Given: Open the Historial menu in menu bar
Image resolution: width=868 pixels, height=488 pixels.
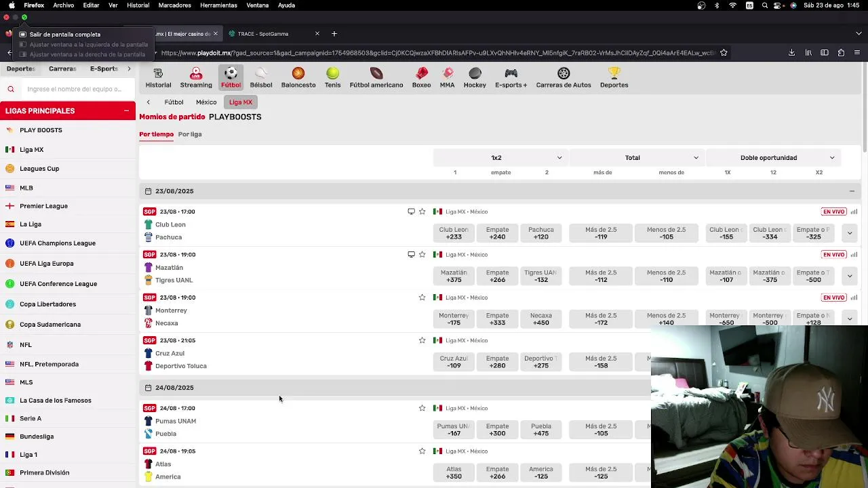Looking at the screenshot, I should [138, 5].
